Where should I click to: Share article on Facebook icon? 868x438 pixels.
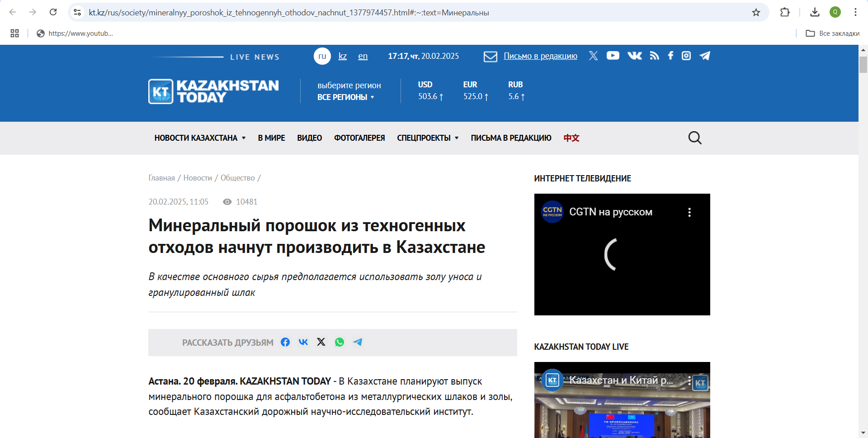click(285, 342)
